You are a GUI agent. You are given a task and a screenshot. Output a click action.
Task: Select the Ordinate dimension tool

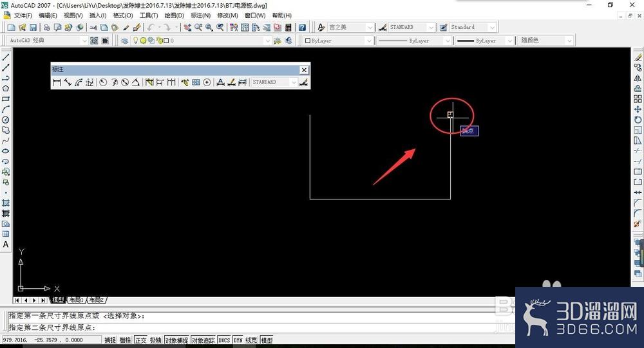pos(90,82)
